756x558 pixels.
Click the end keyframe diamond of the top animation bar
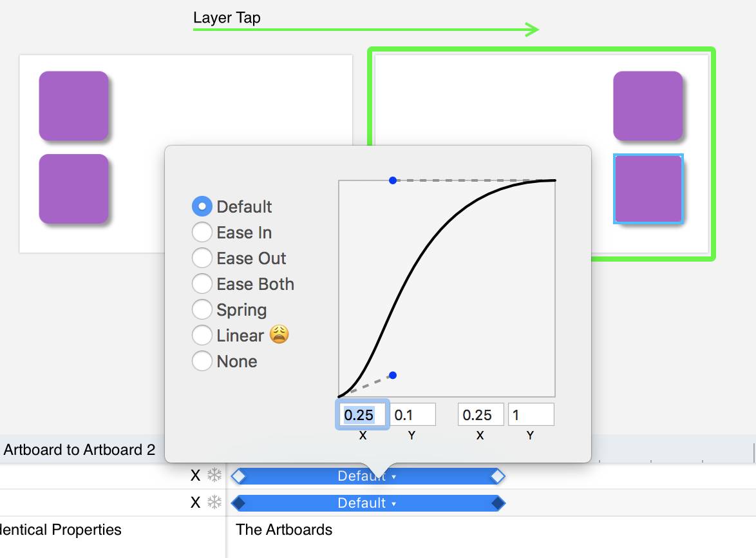tap(497, 476)
